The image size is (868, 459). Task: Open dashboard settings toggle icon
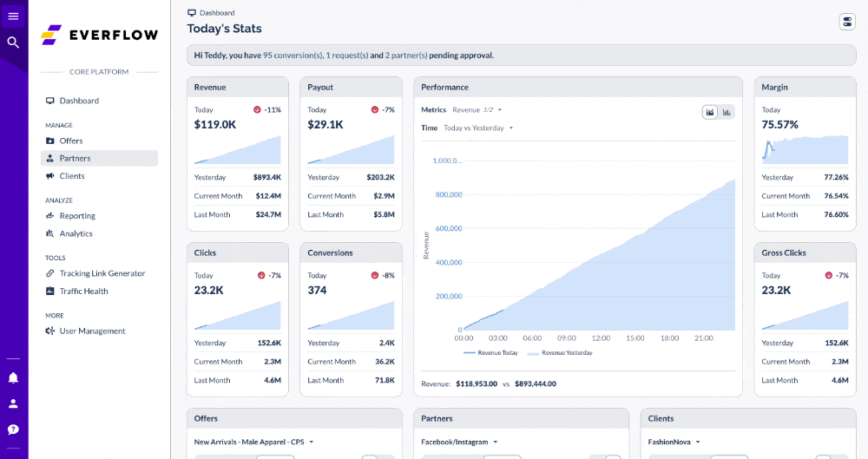click(x=847, y=22)
